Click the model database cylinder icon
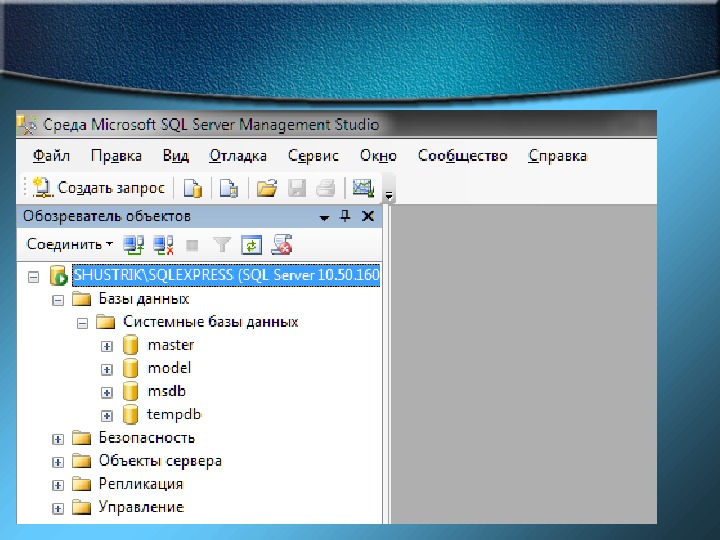The height and width of the screenshot is (540, 720). tap(130, 368)
